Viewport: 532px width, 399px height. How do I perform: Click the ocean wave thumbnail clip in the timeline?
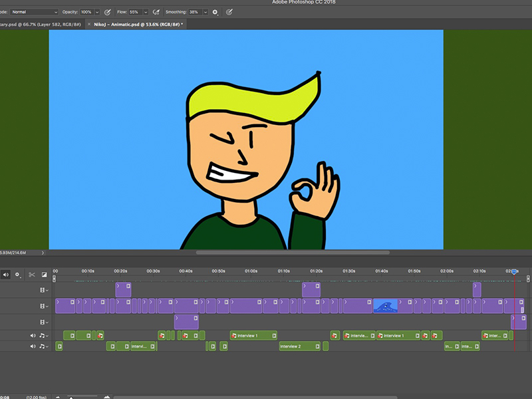[384, 306]
